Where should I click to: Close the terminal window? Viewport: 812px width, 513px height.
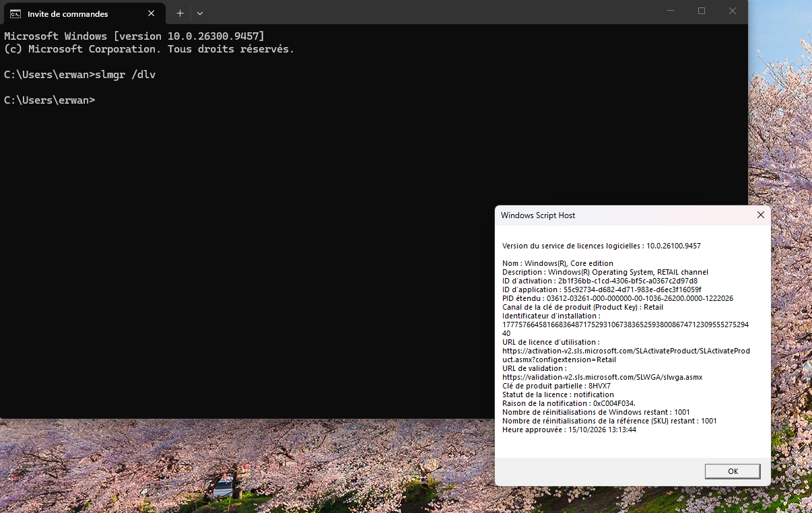pyautogui.click(x=733, y=11)
